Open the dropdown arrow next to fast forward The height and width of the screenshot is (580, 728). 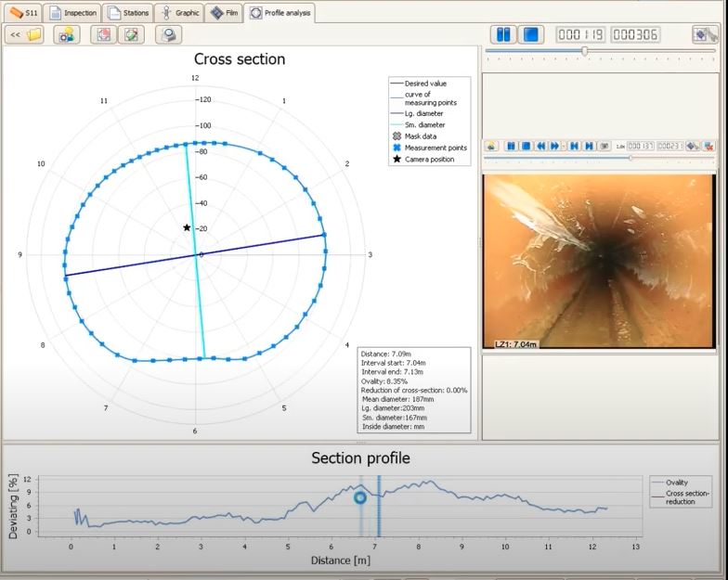click(x=564, y=146)
